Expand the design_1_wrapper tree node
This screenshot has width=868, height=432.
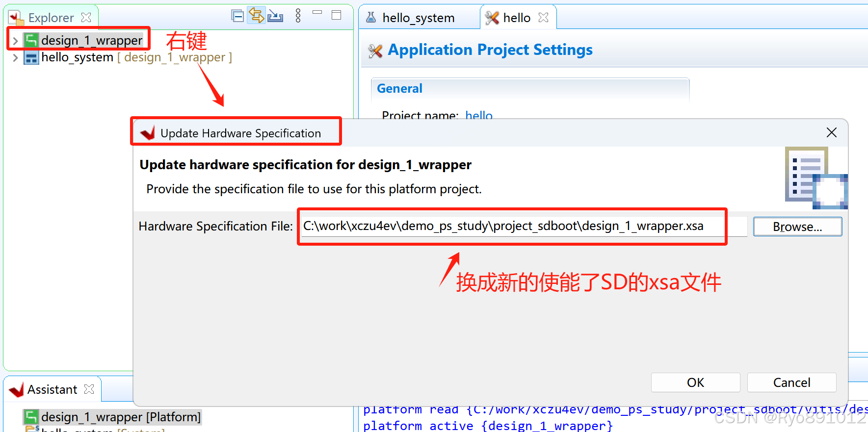point(15,41)
